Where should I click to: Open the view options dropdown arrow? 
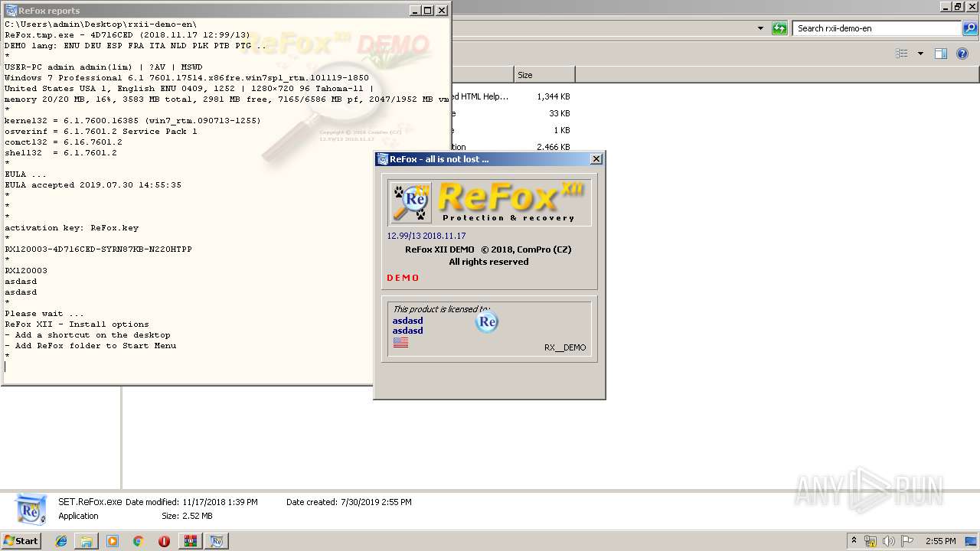[920, 54]
